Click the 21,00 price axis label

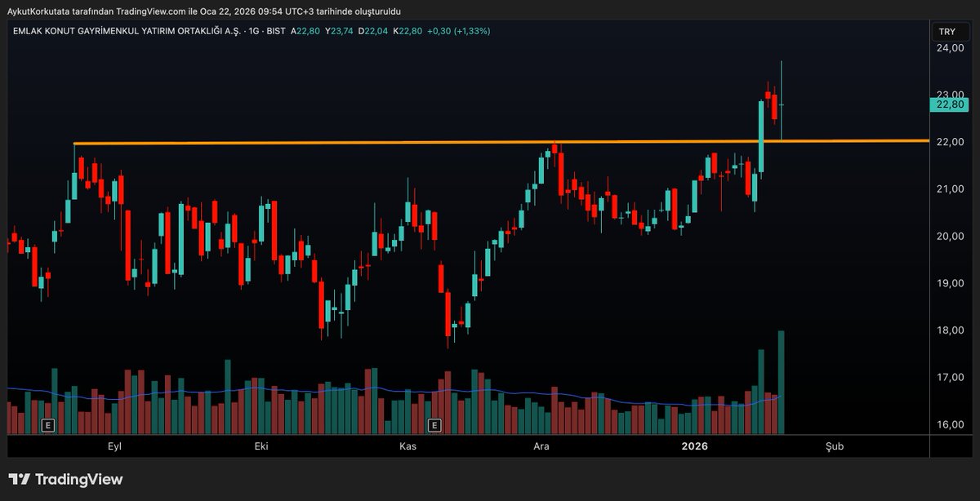[949, 189]
